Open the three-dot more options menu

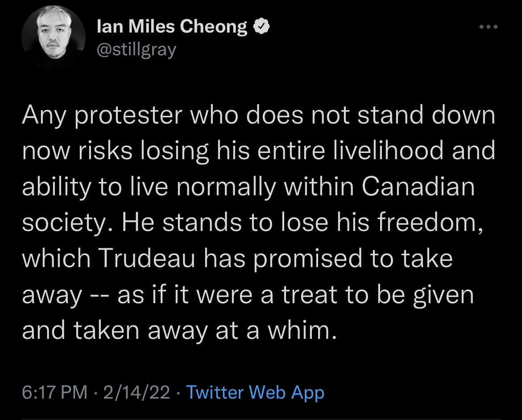coord(488,27)
